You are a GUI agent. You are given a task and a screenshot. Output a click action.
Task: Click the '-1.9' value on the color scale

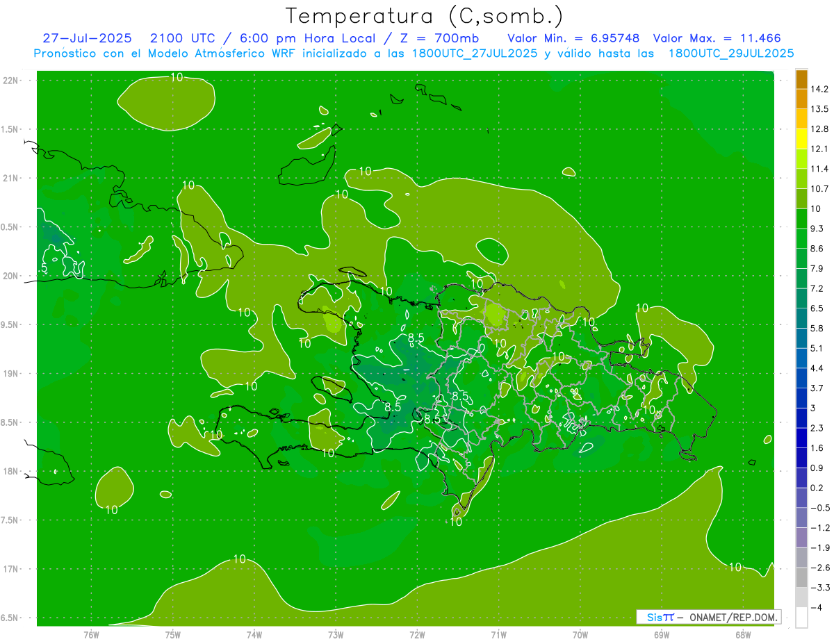click(x=819, y=547)
